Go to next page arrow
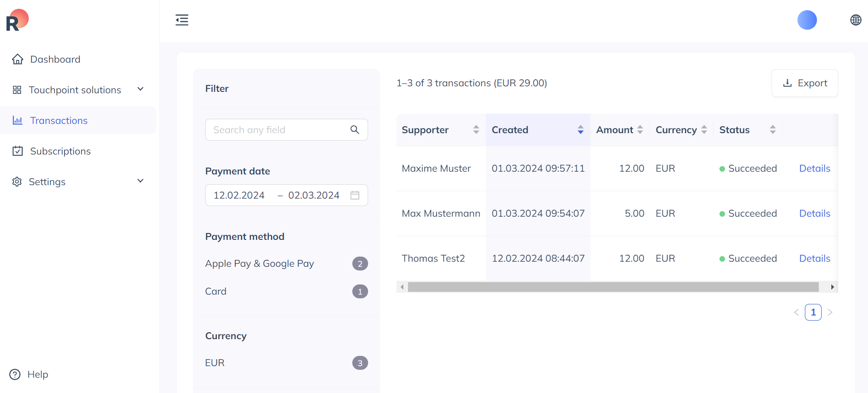The height and width of the screenshot is (393, 868). click(x=830, y=312)
